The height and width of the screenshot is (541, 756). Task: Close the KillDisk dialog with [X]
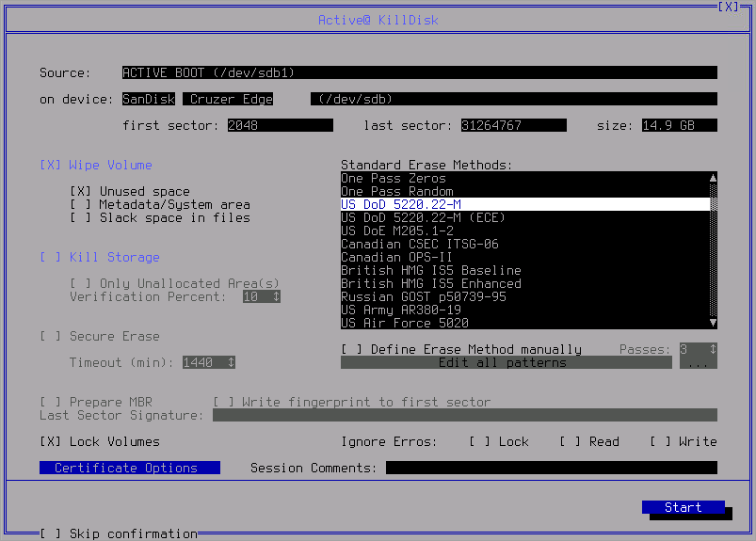point(728,7)
